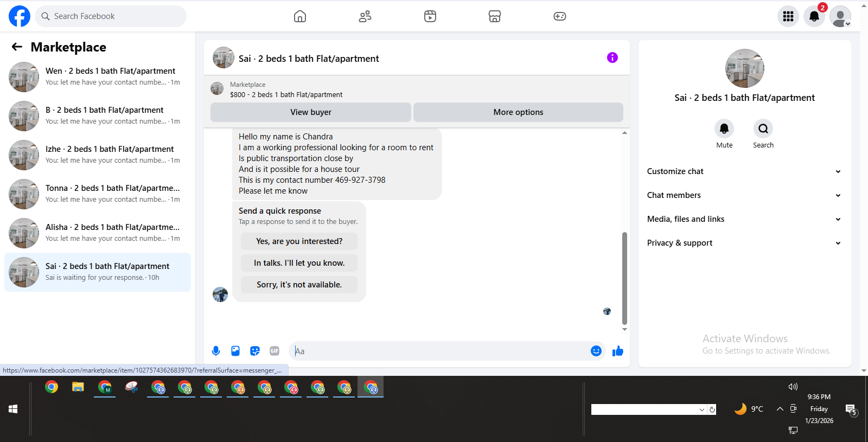Open the Gaming controller icon
The width and height of the screenshot is (868, 442).
(x=560, y=16)
